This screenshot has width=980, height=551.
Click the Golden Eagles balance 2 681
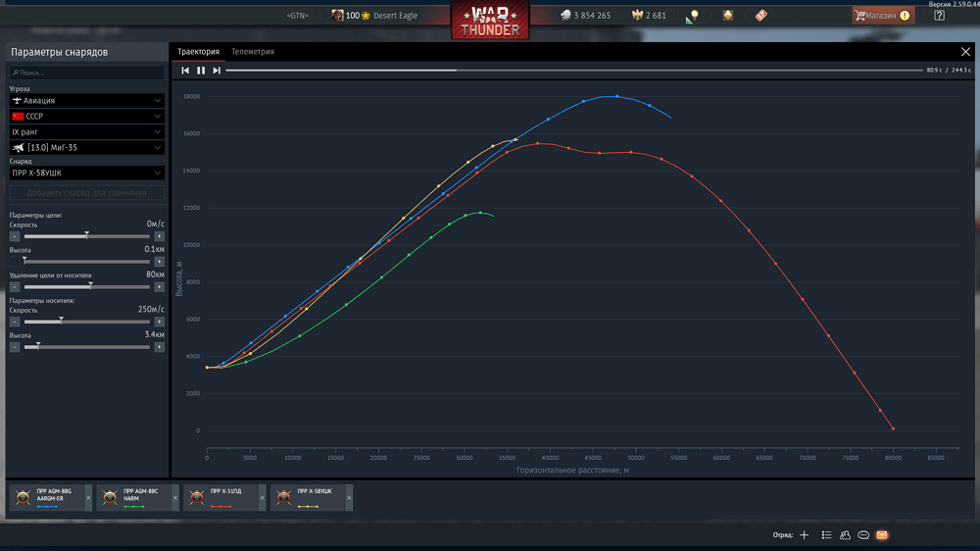tap(649, 16)
